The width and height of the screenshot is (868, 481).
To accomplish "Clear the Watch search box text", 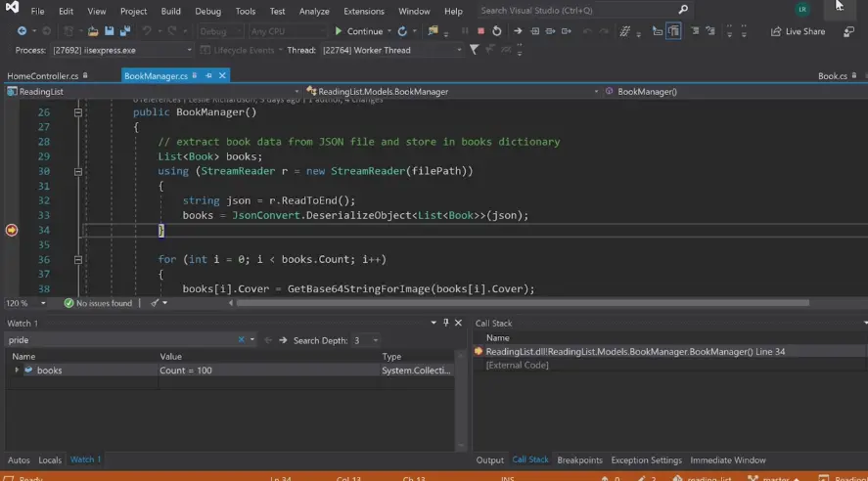I will pyautogui.click(x=242, y=340).
